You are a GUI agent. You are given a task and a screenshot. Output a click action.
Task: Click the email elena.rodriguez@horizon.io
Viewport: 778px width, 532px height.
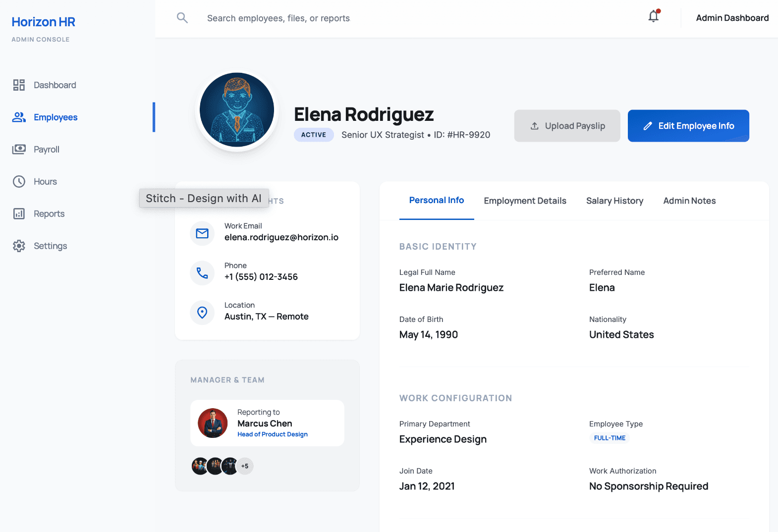281,237
